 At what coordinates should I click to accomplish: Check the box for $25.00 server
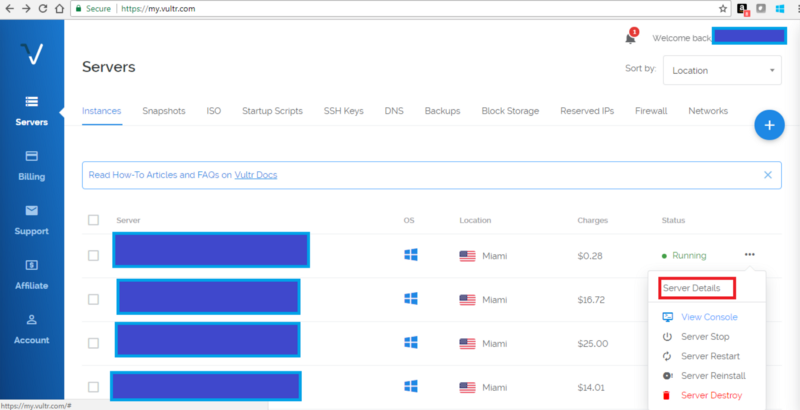pyautogui.click(x=93, y=343)
